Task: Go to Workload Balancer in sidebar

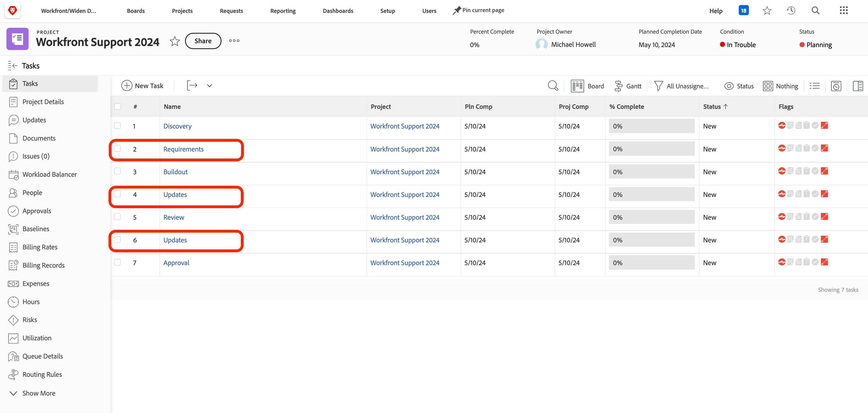Action: [49, 174]
